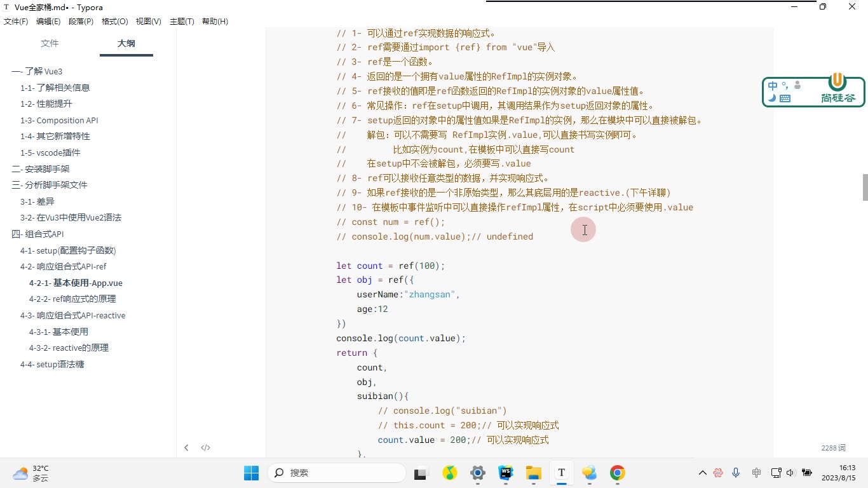Open the 帮助(H) menu
The height and width of the screenshot is (488, 868).
tap(215, 21)
